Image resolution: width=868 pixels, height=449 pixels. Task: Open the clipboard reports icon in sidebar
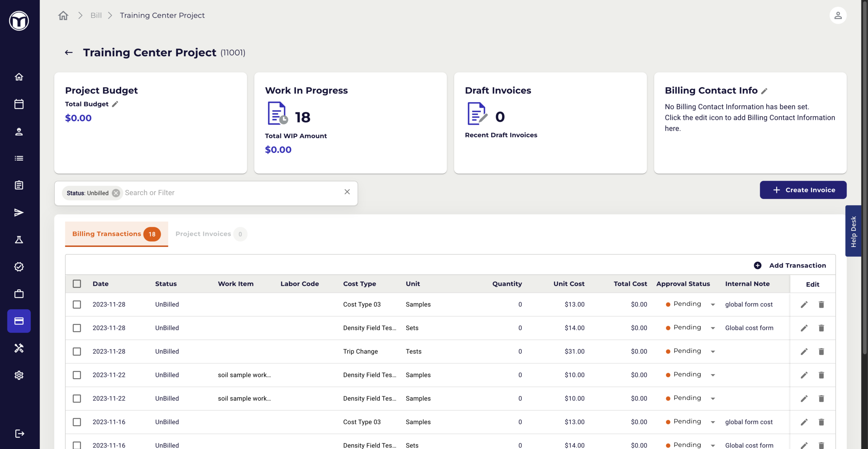pos(19,185)
